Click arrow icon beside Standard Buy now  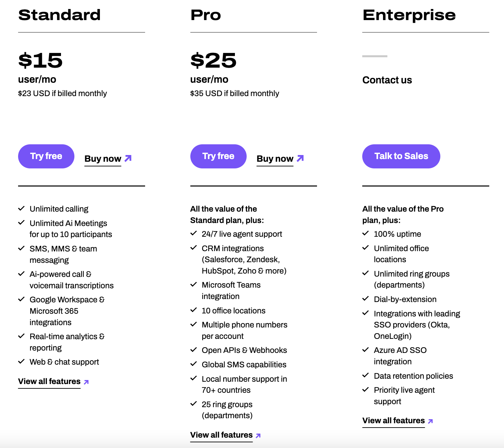pos(128,158)
